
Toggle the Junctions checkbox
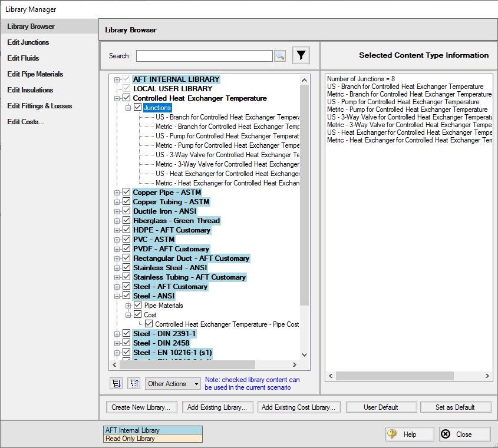coord(138,108)
